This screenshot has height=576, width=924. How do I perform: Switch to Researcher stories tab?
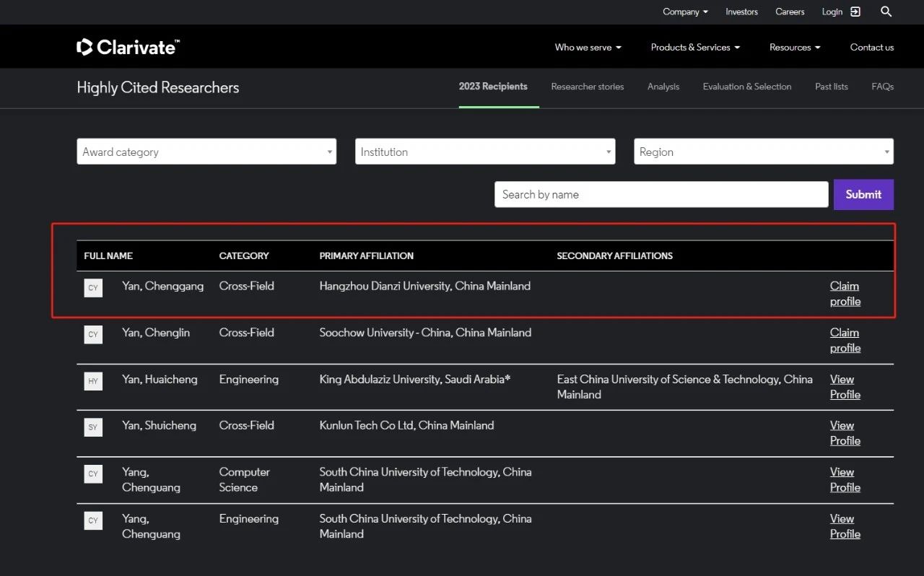point(588,87)
